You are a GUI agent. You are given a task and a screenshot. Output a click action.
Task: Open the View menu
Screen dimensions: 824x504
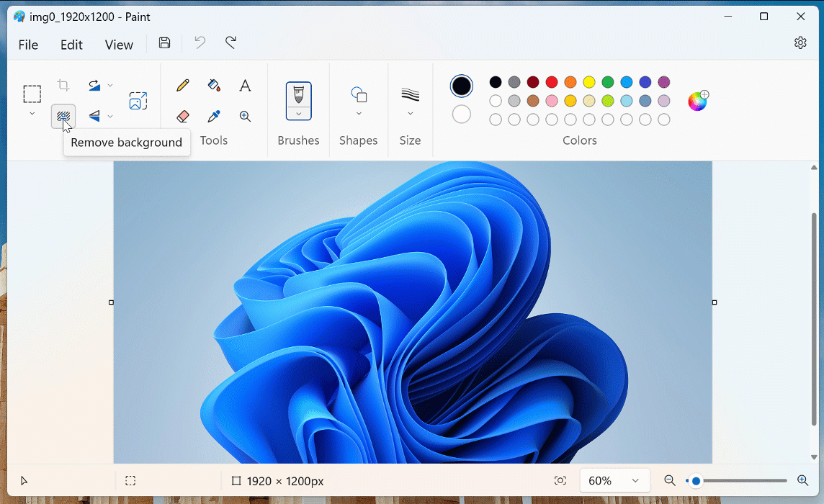pyautogui.click(x=119, y=45)
